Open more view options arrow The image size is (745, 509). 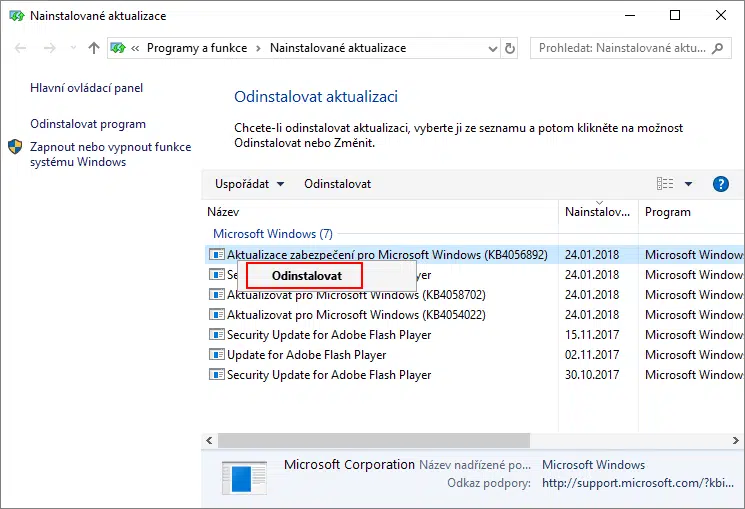pos(688,184)
